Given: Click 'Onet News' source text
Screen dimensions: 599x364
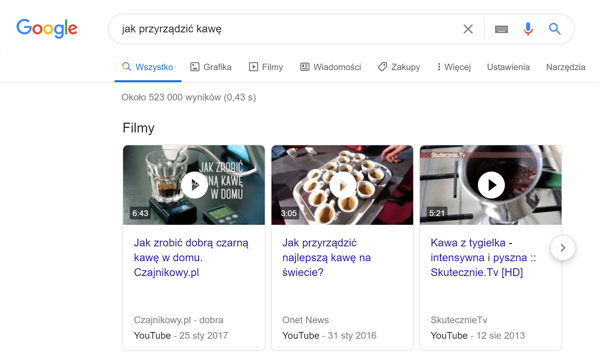Looking at the screenshot, I should click(x=306, y=320).
